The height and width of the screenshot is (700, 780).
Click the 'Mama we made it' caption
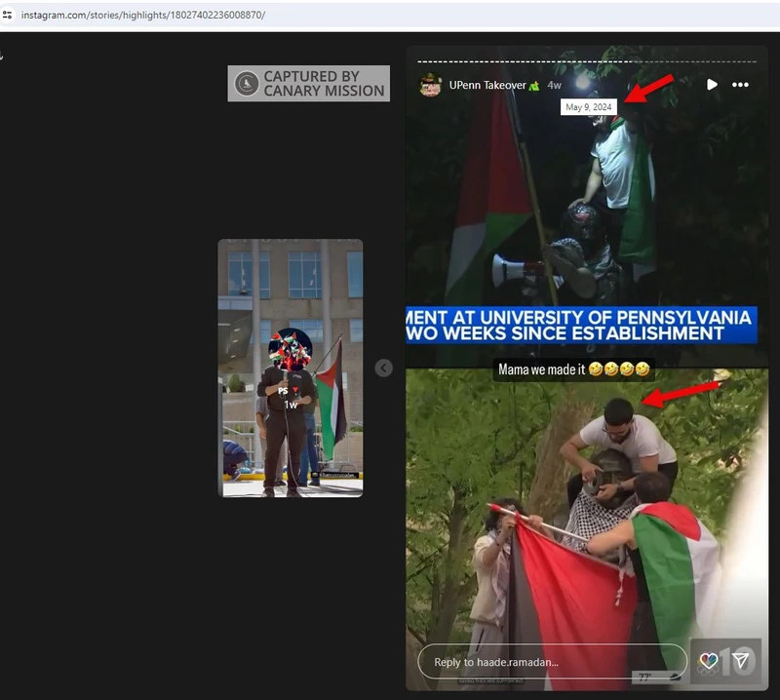tap(573, 369)
